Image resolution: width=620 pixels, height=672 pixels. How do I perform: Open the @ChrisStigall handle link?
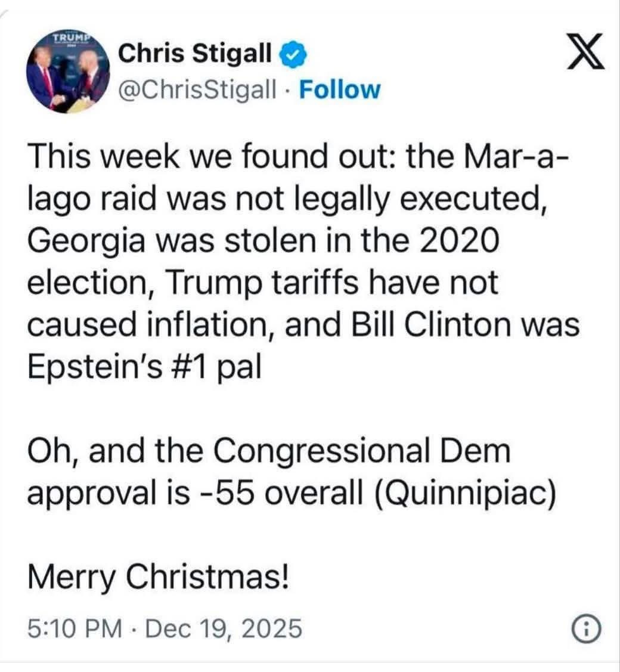point(198,89)
